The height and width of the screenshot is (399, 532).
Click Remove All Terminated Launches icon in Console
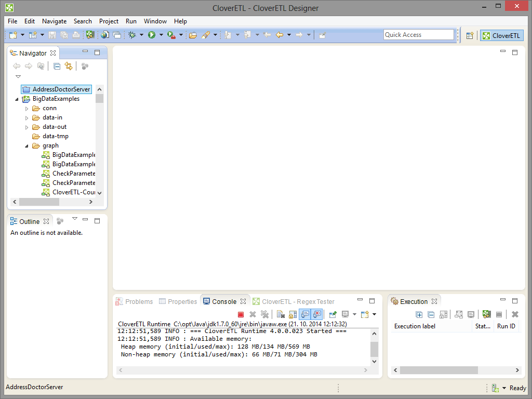coord(264,314)
